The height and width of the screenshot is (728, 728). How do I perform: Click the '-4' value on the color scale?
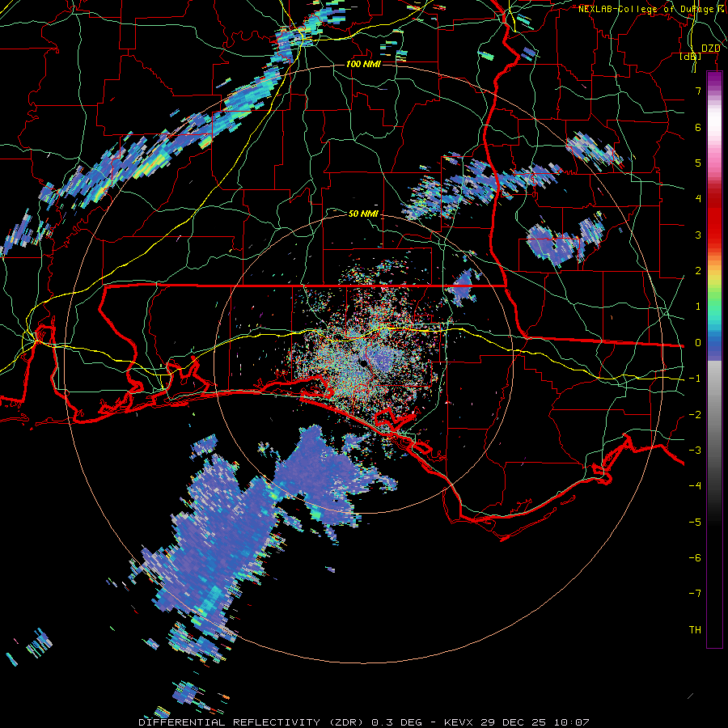point(695,485)
